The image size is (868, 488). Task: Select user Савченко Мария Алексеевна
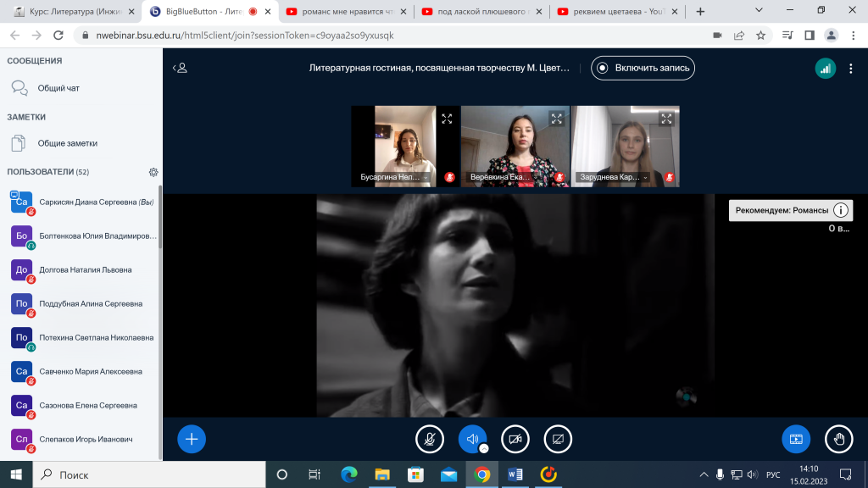coord(83,372)
